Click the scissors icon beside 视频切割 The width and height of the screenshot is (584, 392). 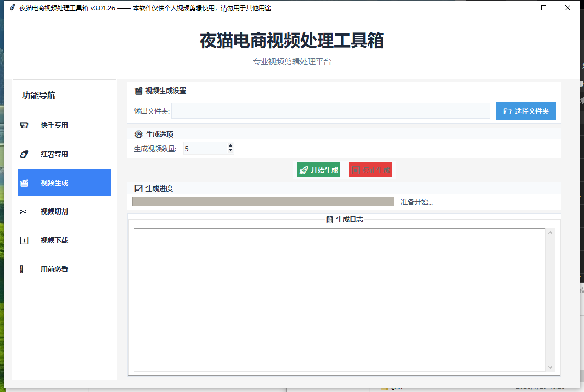(x=23, y=211)
